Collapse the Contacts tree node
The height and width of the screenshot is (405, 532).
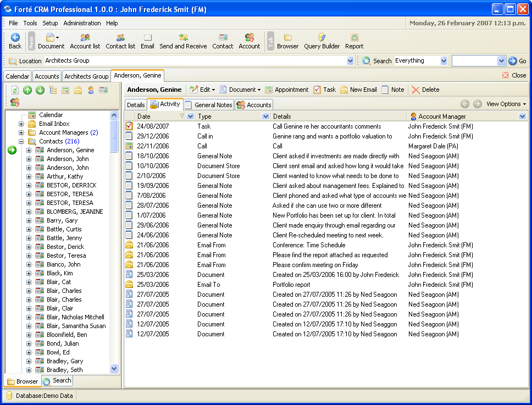21,142
